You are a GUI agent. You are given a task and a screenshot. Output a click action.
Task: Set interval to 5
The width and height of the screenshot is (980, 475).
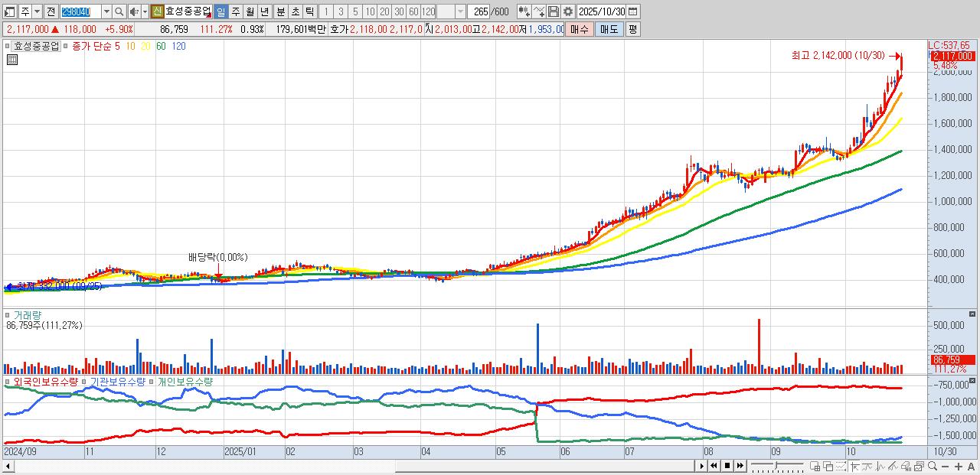click(355, 11)
